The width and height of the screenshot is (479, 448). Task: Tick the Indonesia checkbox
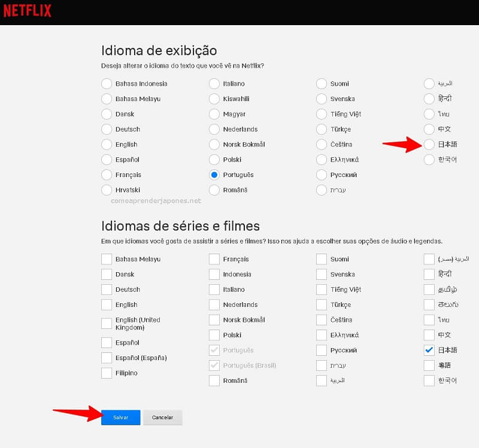(214, 275)
